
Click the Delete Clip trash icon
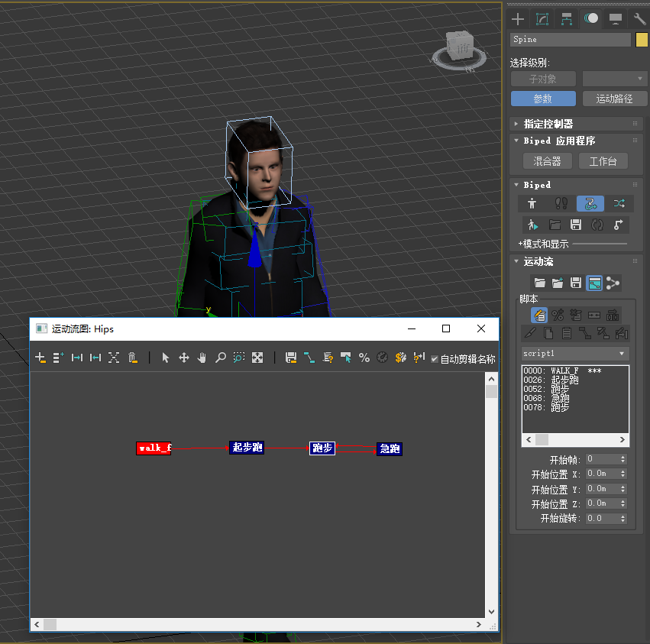click(132, 358)
